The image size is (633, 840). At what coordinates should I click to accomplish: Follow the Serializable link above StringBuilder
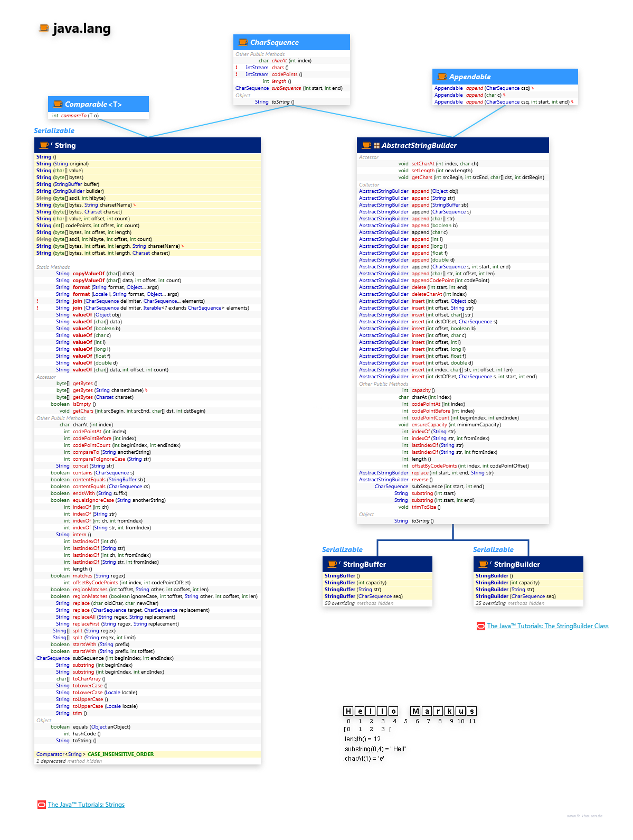[493, 549]
